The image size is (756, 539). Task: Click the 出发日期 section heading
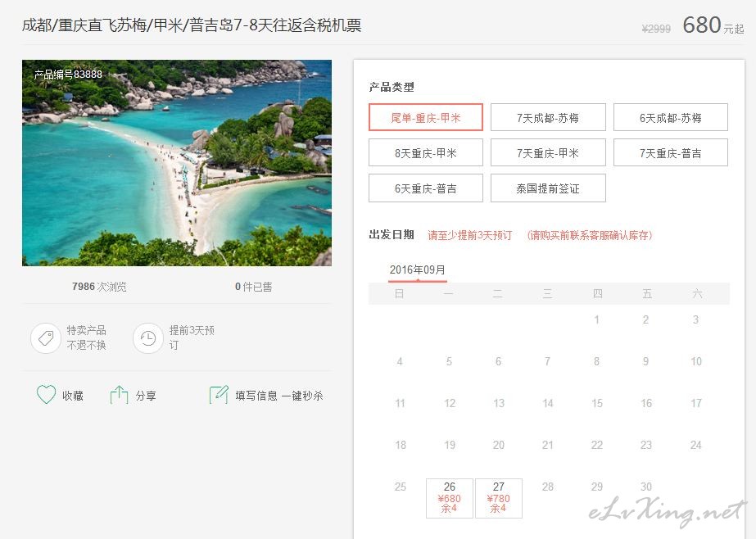pyautogui.click(x=392, y=235)
